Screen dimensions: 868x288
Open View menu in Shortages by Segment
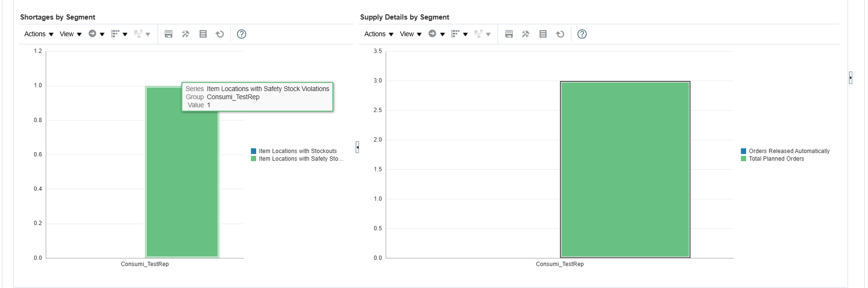coord(70,34)
